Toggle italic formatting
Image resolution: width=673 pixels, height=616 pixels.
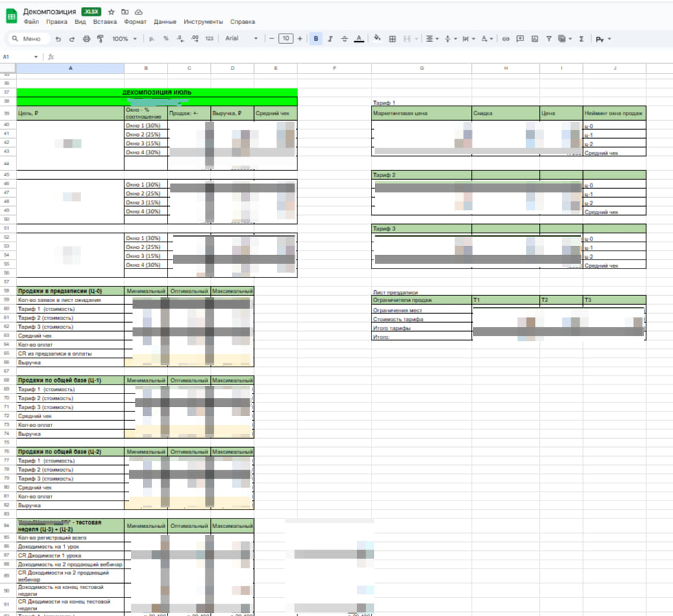coord(330,39)
